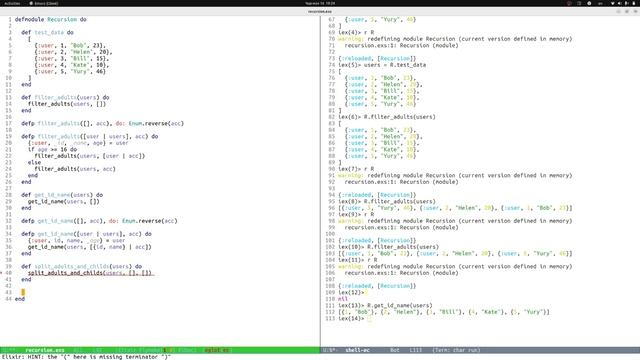
Task: Click iex(13)> R.get_id_name(users) line
Action: pos(385,305)
